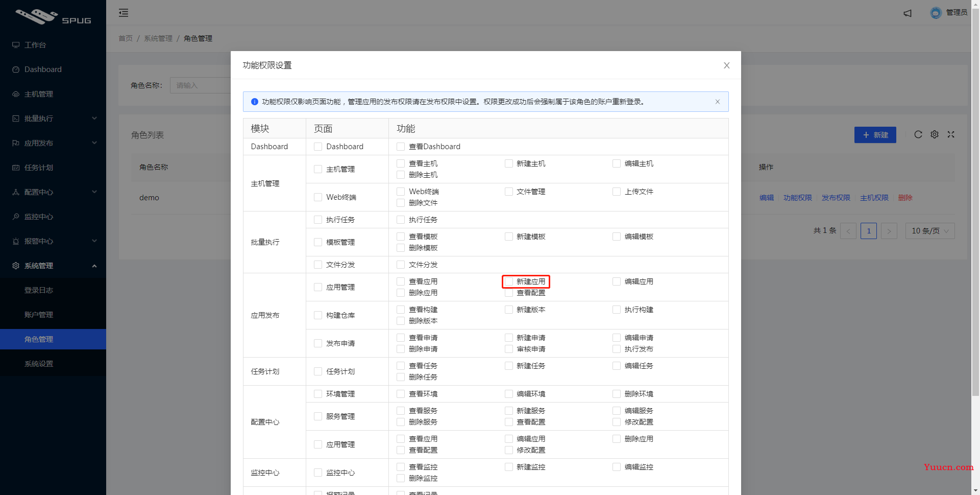Tick the Web终端 page checkbox

(x=318, y=197)
